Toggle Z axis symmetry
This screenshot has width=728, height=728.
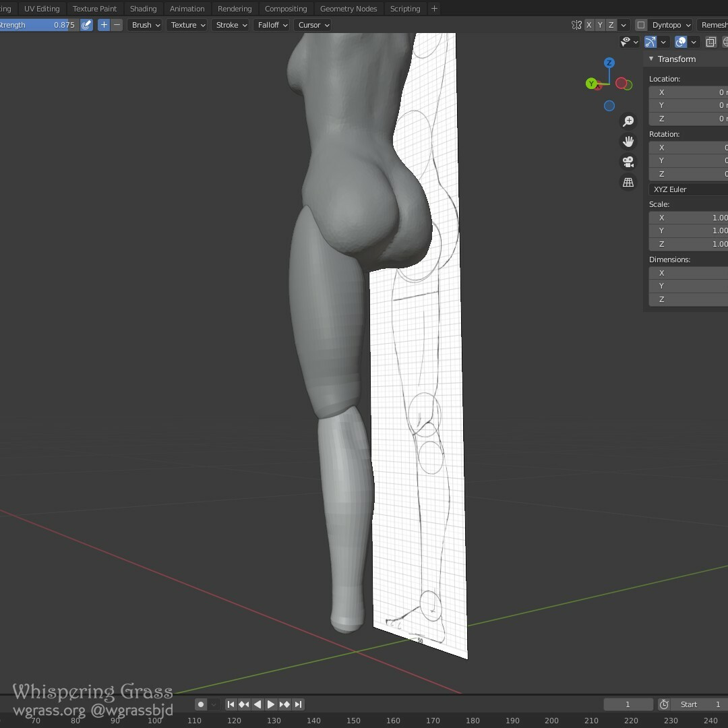pyautogui.click(x=611, y=25)
